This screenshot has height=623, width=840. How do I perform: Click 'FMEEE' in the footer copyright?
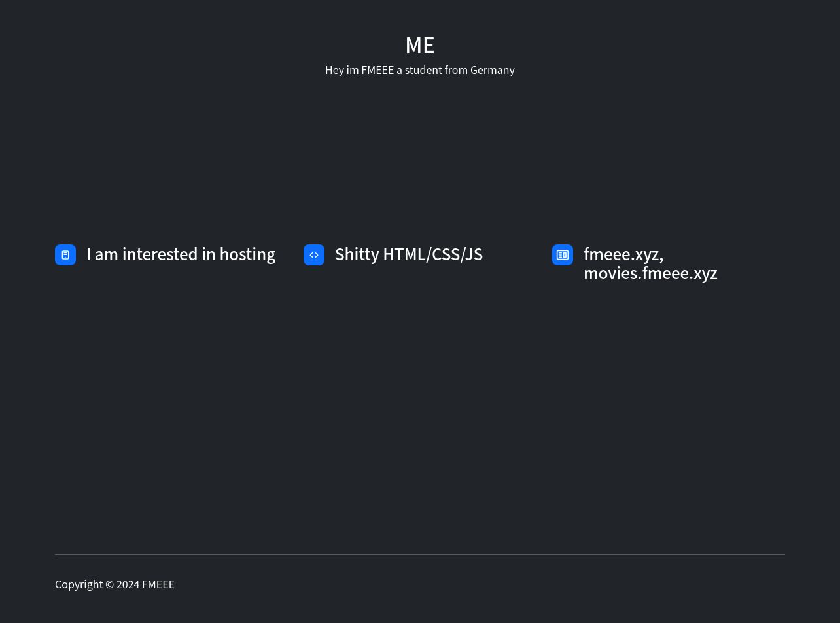click(x=158, y=584)
